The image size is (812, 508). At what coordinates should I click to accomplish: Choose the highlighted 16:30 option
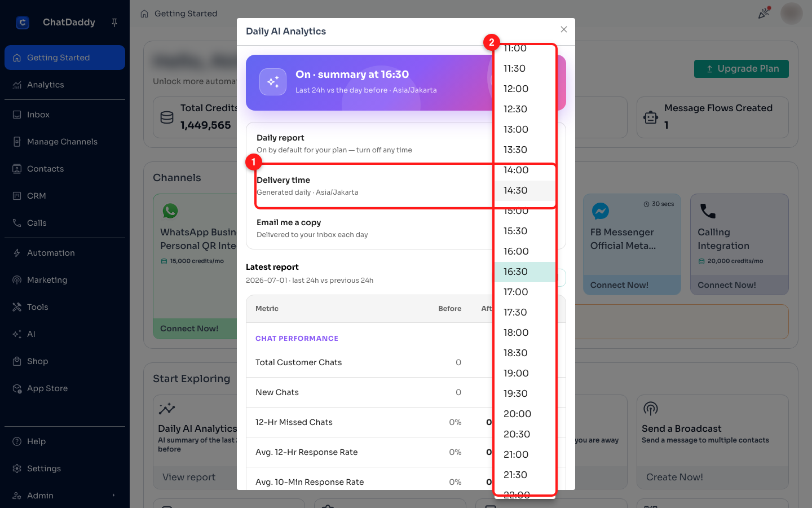coord(525,271)
